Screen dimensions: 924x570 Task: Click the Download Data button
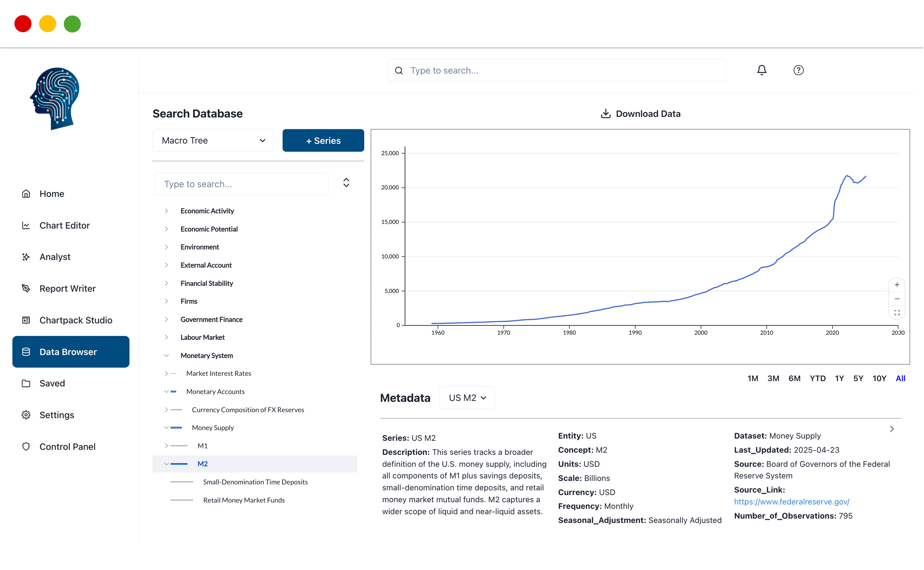tap(640, 114)
